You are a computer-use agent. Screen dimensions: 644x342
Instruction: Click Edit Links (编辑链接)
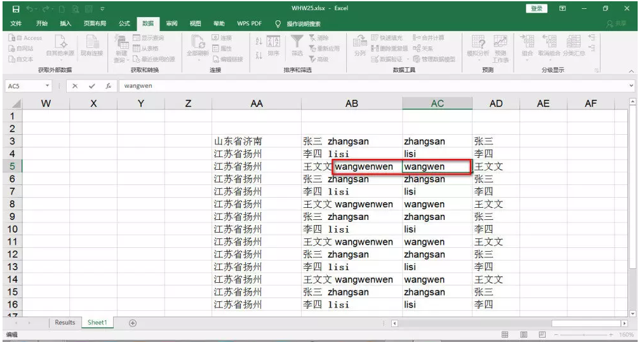click(x=227, y=59)
